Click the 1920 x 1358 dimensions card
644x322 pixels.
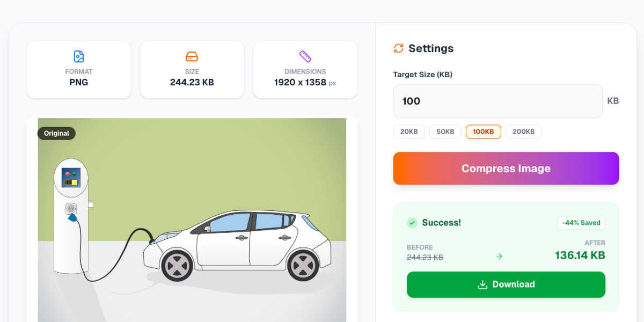tap(305, 70)
